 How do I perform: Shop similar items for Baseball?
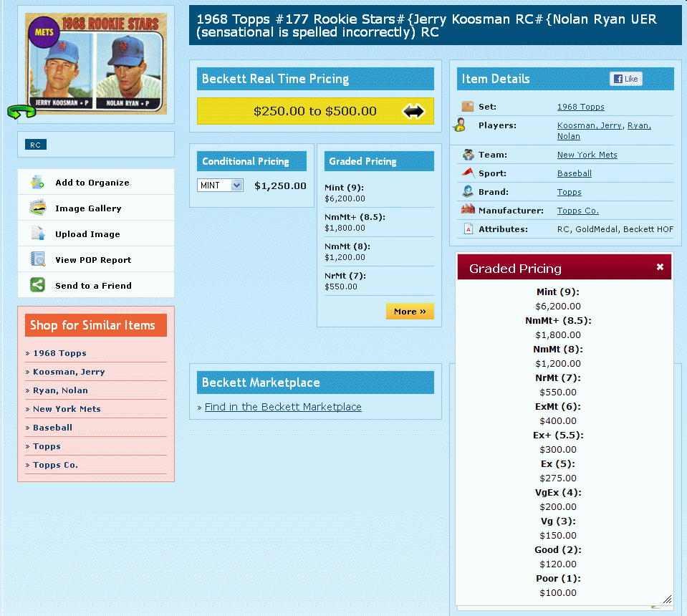[52, 428]
